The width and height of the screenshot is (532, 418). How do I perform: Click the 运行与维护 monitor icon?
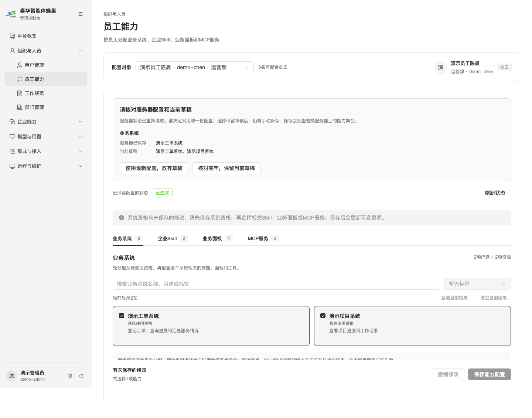[12, 166]
